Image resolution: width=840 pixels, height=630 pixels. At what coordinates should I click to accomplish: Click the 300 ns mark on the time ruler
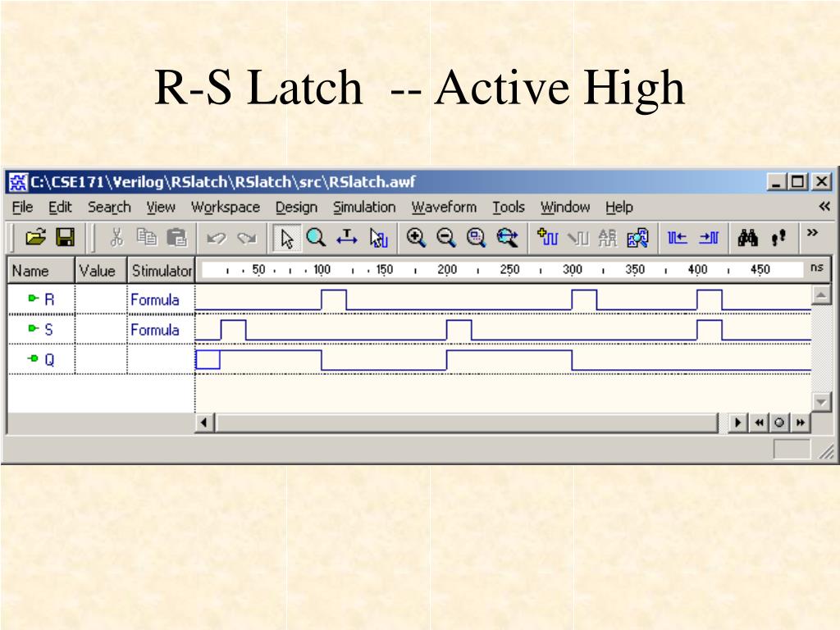coord(572,269)
